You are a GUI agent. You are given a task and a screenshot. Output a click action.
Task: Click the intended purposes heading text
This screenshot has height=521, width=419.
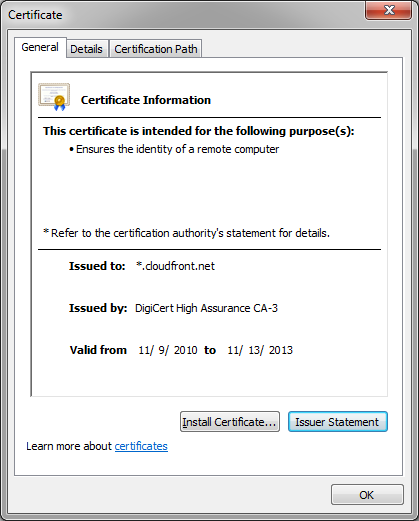pos(199,131)
